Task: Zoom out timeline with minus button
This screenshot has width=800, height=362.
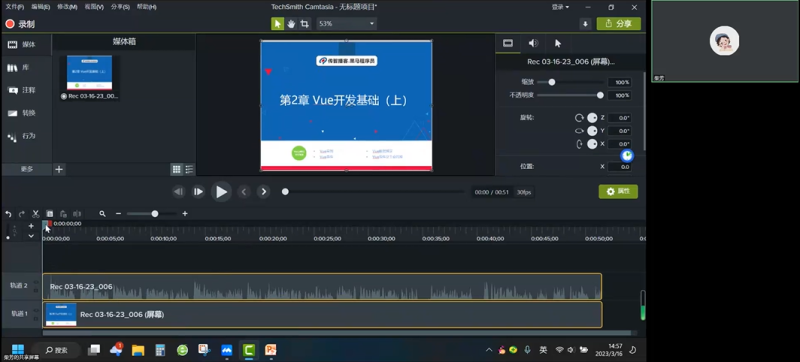Action: click(118, 214)
